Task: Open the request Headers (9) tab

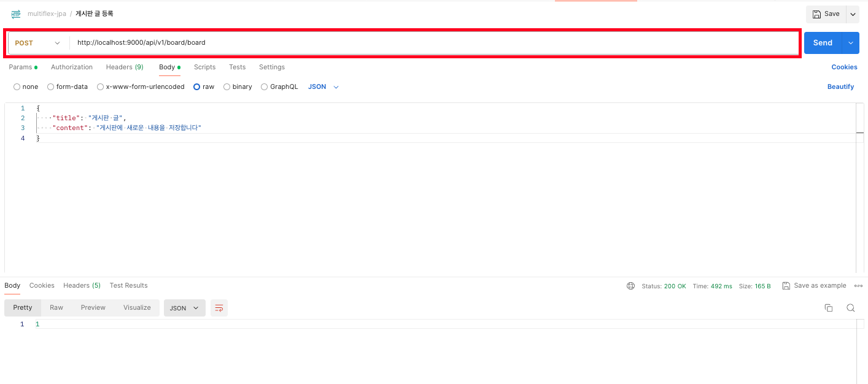Action: point(125,67)
